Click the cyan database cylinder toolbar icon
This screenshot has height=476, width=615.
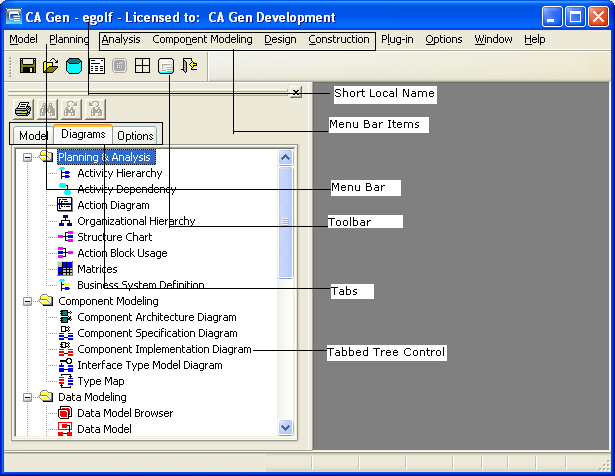[x=74, y=65]
